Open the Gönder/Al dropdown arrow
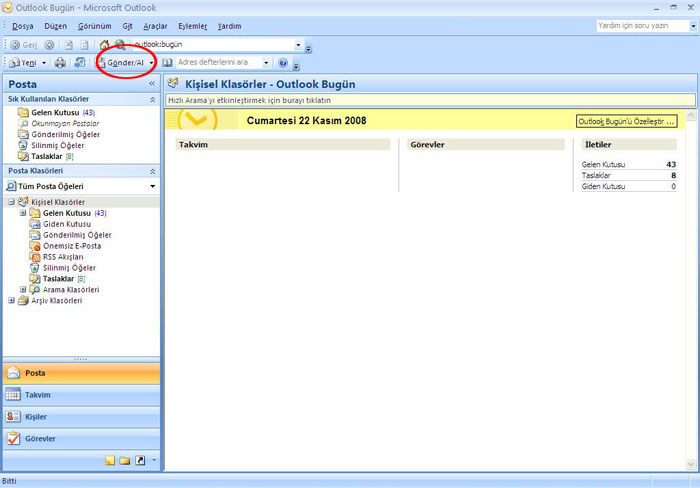The height and width of the screenshot is (488, 700). [x=152, y=63]
